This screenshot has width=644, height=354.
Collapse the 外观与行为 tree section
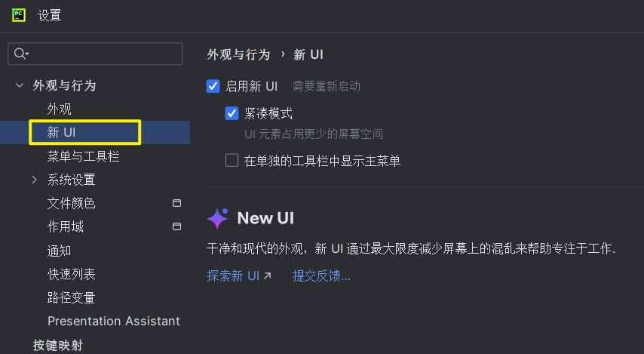[x=20, y=85]
